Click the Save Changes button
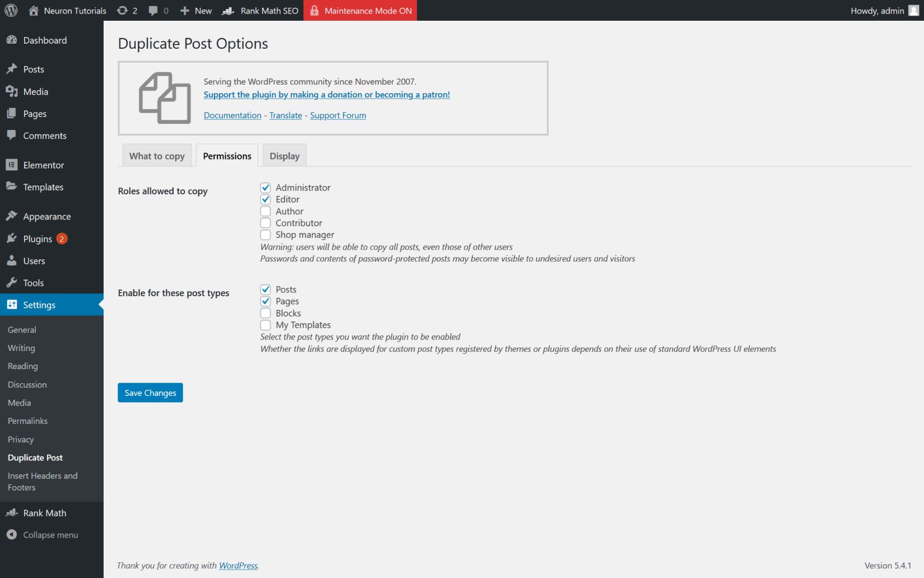Image resolution: width=924 pixels, height=578 pixels. 150,393
